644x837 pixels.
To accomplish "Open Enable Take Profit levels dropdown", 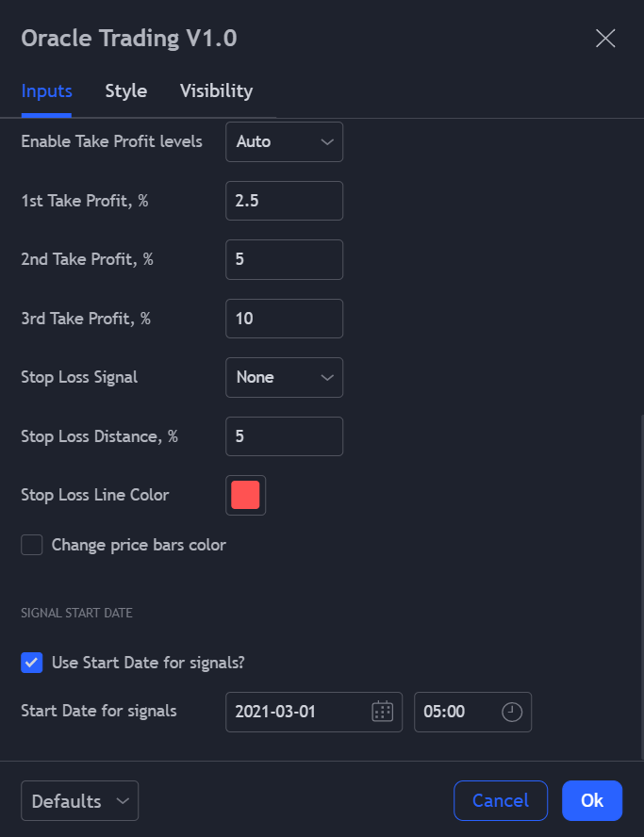I will pos(284,142).
